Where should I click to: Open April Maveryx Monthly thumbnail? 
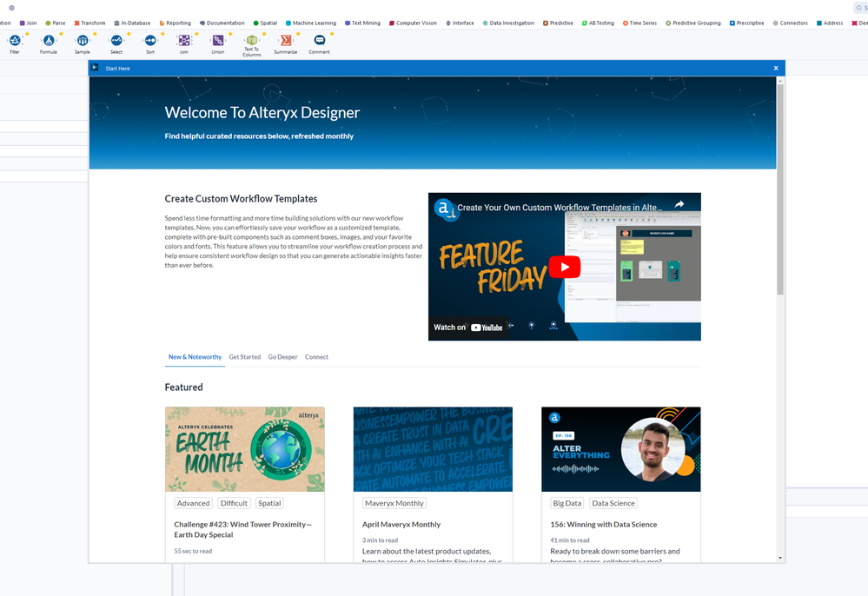(x=433, y=449)
